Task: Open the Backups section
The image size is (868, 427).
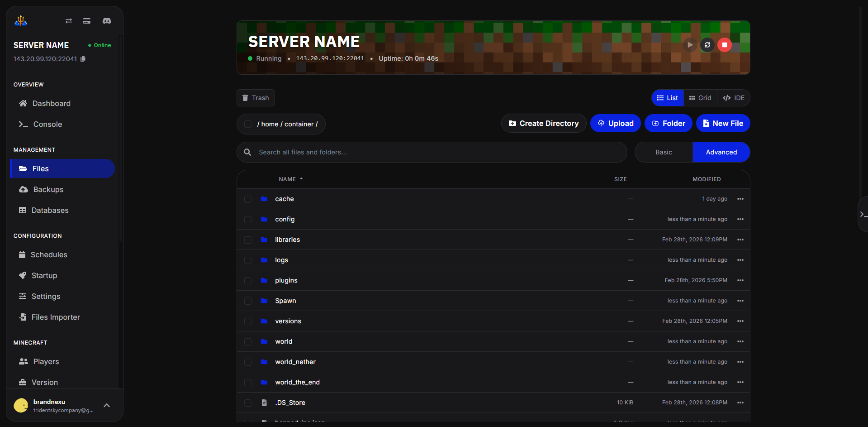Action: (x=48, y=189)
